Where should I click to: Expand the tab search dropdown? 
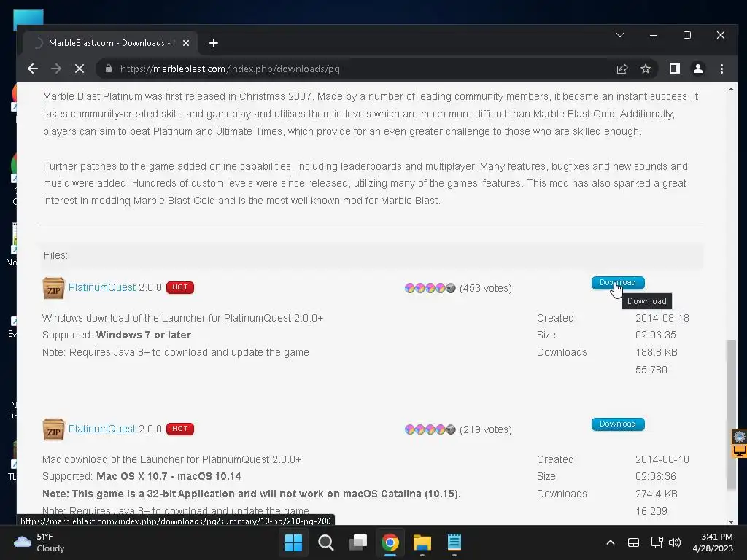coord(620,35)
